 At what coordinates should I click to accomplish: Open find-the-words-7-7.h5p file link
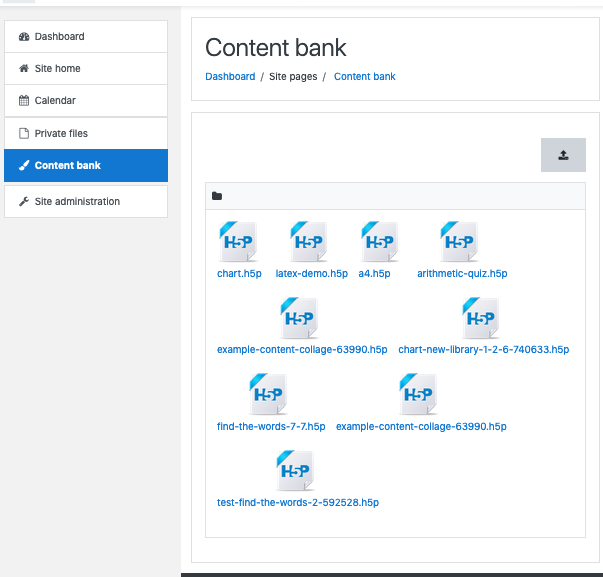click(x=271, y=427)
